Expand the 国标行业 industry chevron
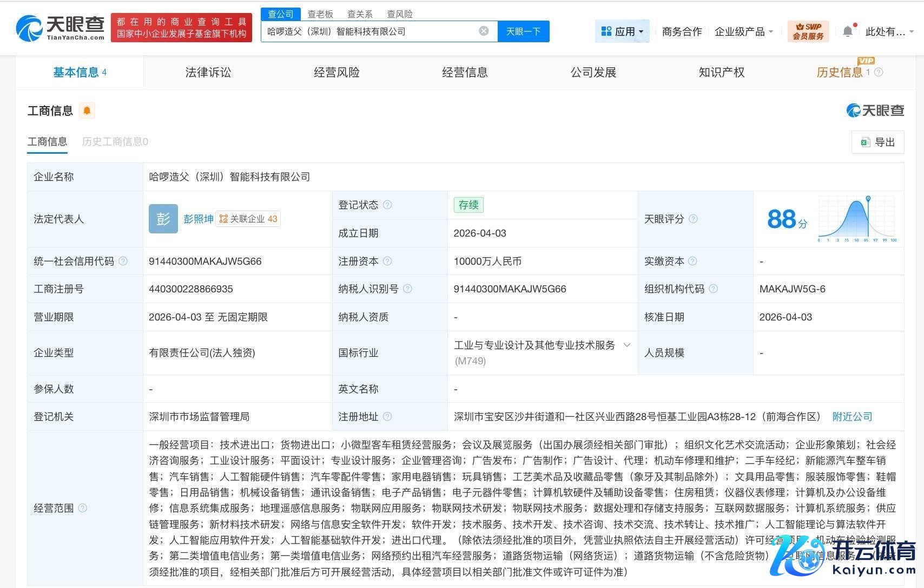The width and height of the screenshot is (924, 588). point(627,345)
